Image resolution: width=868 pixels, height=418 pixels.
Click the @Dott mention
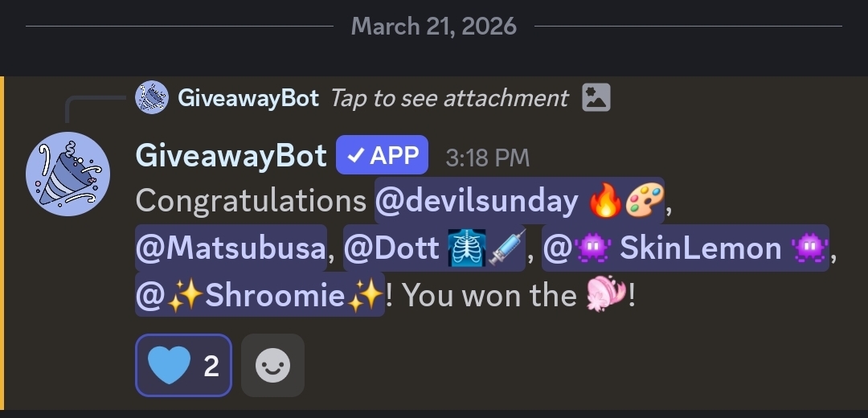[x=394, y=248]
